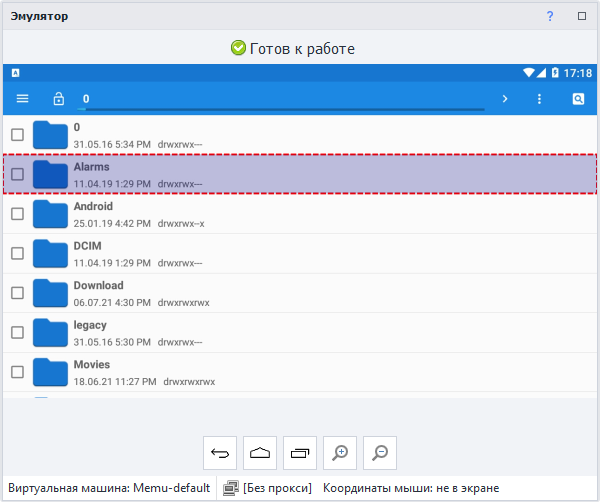Open the recent apps button
Viewport: 600px width, 502px height.
pos(300,453)
